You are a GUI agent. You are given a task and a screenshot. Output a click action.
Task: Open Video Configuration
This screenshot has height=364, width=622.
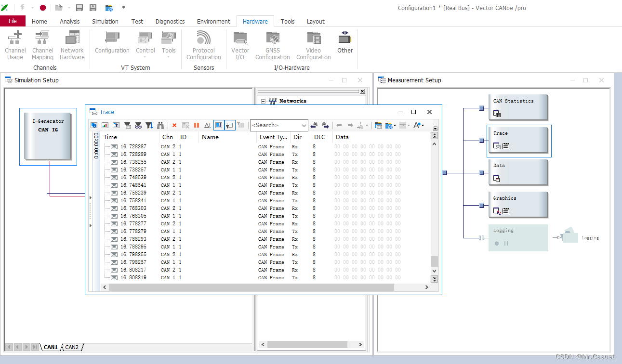tap(314, 45)
